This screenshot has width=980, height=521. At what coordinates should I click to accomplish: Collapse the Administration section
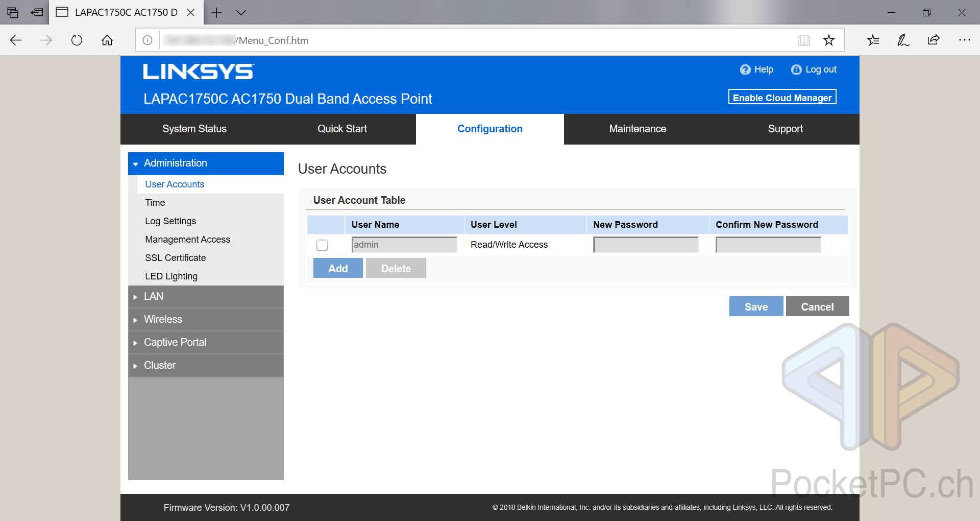[x=206, y=163]
